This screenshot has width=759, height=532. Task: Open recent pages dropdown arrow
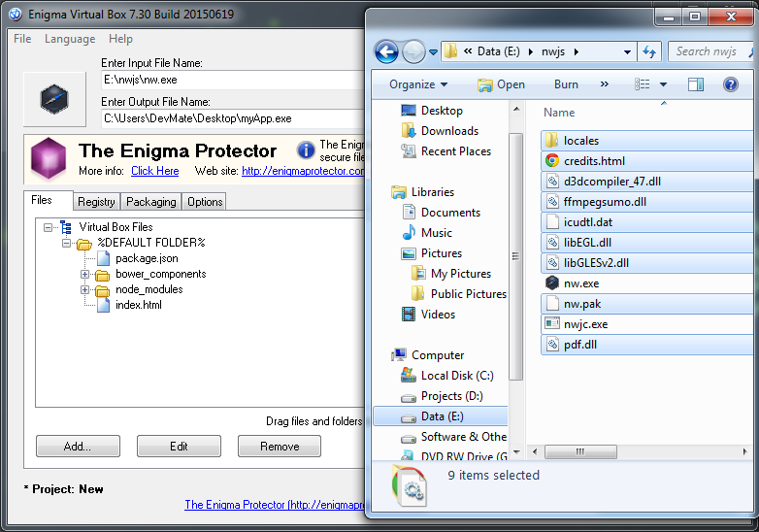tap(433, 51)
